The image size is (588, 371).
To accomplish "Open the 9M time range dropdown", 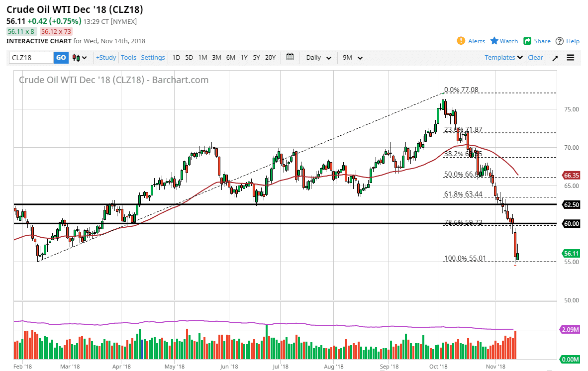I will pos(352,57).
